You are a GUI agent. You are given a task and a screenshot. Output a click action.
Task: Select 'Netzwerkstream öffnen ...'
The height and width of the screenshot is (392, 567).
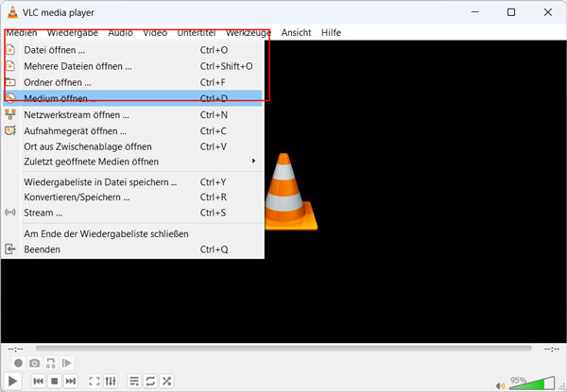pyautogui.click(x=132, y=114)
